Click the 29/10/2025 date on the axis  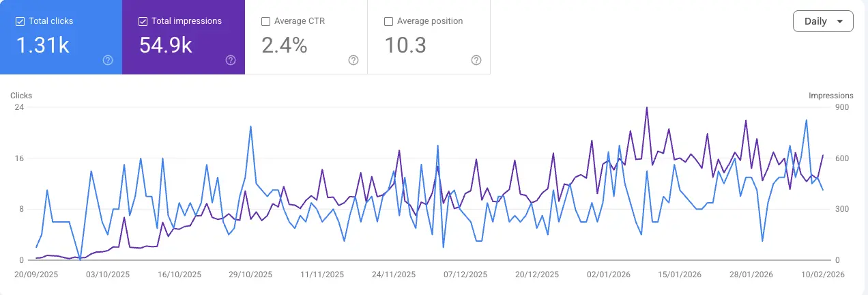[x=250, y=275]
